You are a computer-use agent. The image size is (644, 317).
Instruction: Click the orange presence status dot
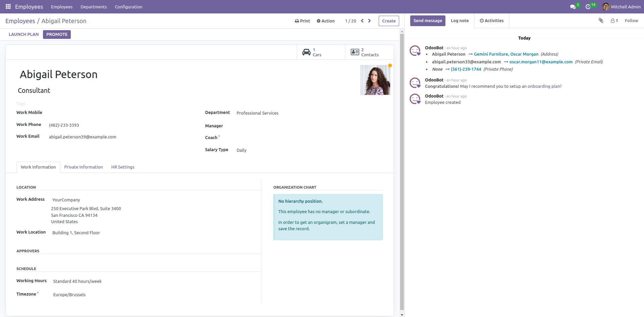click(390, 65)
